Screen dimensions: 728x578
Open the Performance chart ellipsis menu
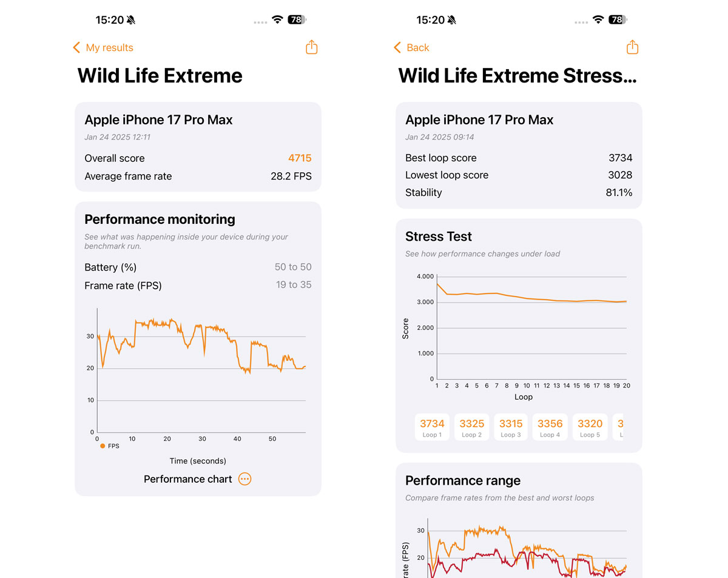point(244,479)
